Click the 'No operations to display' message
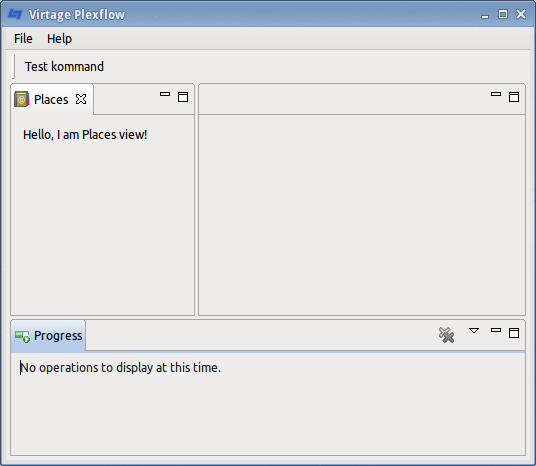The image size is (536, 466). tap(120, 368)
